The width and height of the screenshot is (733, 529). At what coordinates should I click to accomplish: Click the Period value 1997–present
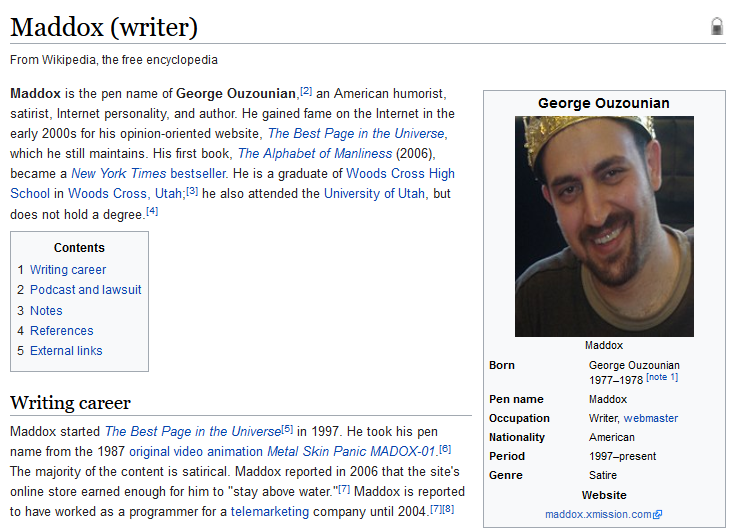(x=622, y=456)
